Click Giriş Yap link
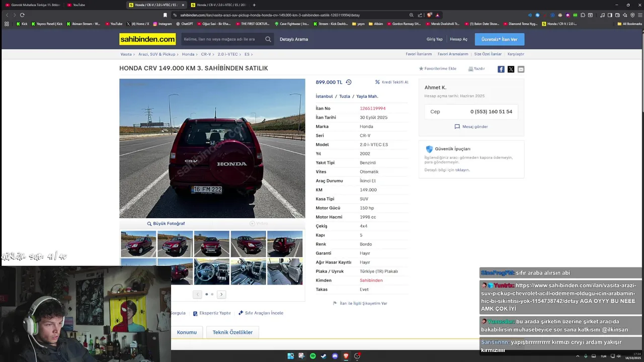Screen dimensions: 644x362 pyautogui.click(x=435, y=39)
